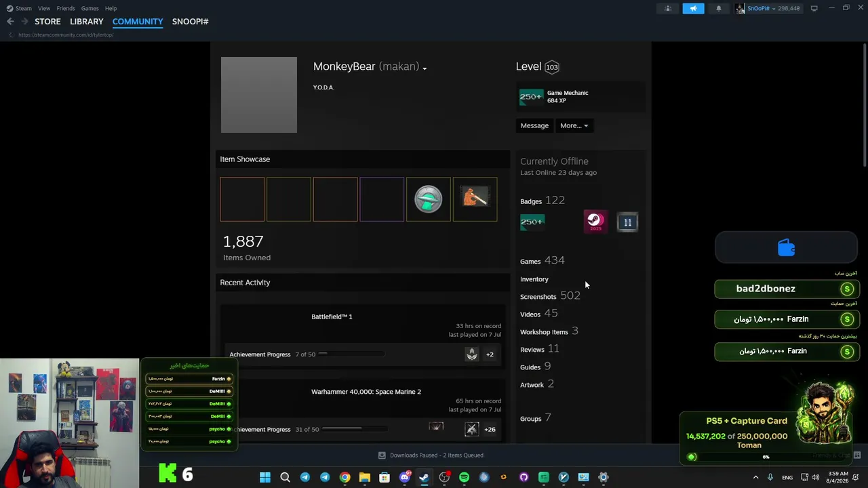Open Warhammer 40,000: Space Marine 2 link
This screenshot has height=488, width=868.
pyautogui.click(x=366, y=392)
